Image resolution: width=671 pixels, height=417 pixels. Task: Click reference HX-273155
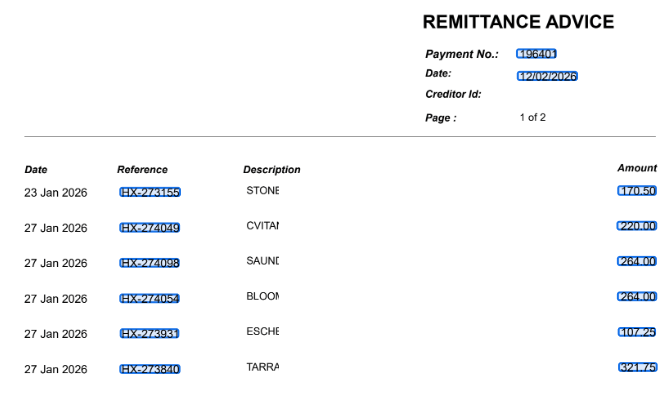(x=150, y=192)
